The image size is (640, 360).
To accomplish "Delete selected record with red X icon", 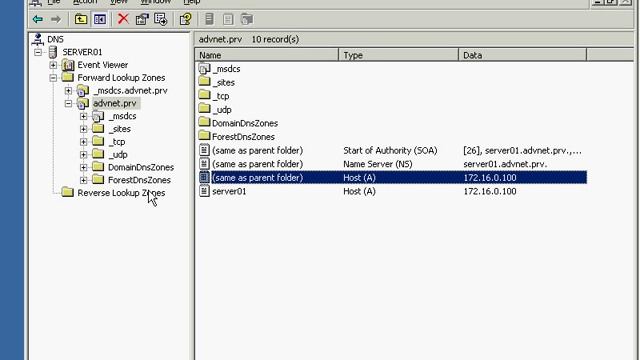I will [123, 19].
